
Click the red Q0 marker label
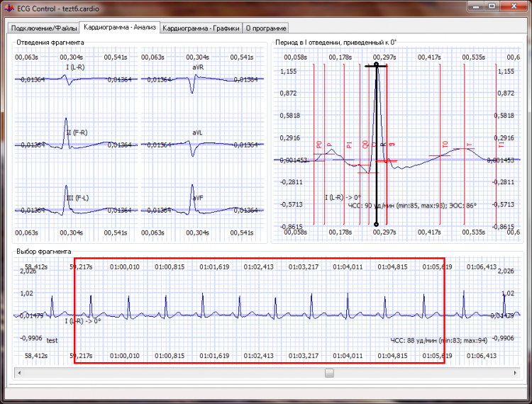[x=365, y=145]
